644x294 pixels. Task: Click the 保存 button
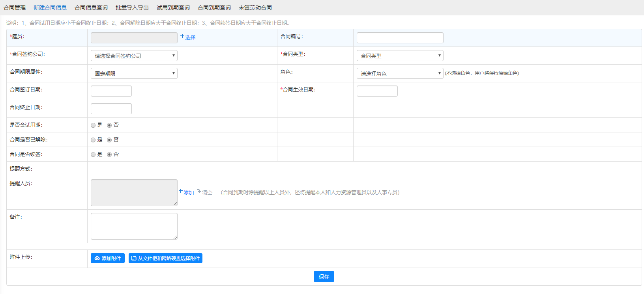[324, 277]
